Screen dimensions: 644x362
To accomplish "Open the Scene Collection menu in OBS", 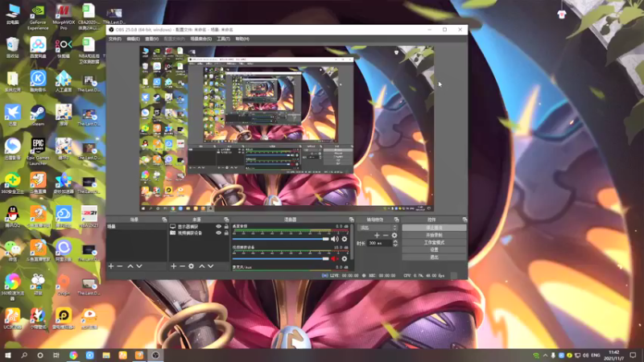I will [200, 39].
